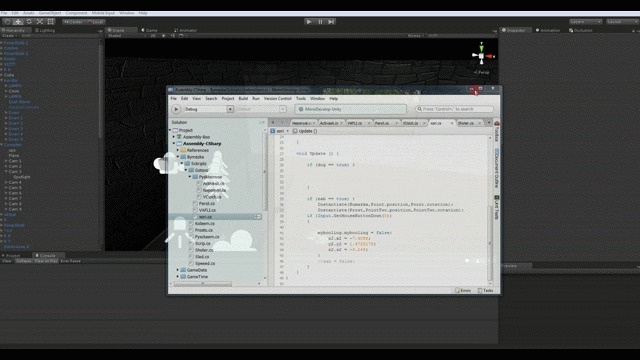Select the Rotate tool in Unity toolbar
640x360 pixels.
click(x=29, y=22)
